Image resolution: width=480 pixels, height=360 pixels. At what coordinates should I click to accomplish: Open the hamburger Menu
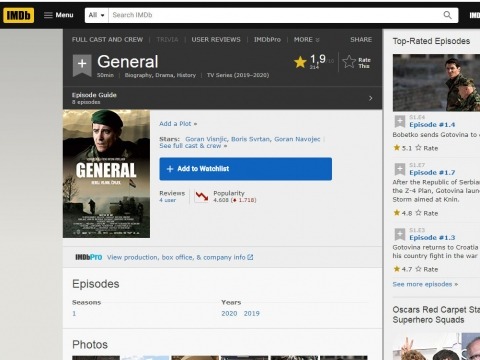coord(59,15)
